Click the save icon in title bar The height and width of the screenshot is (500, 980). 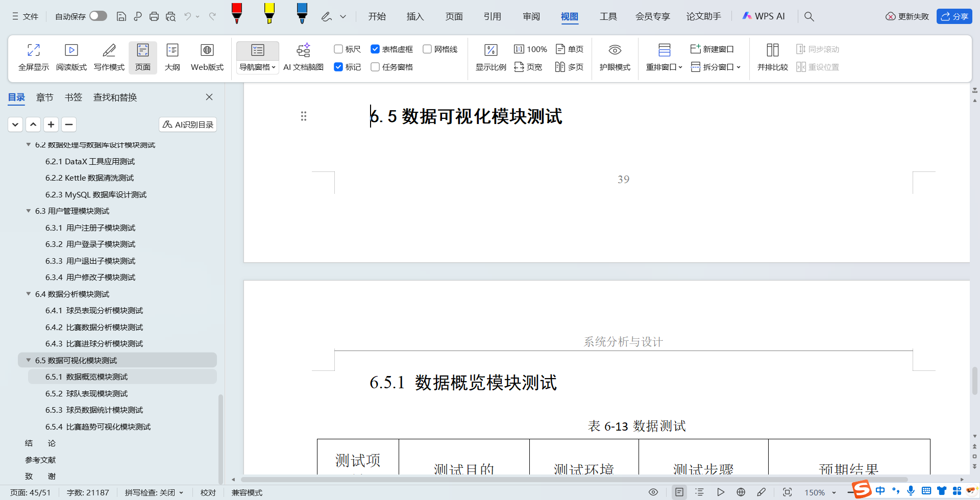pyautogui.click(x=121, y=16)
